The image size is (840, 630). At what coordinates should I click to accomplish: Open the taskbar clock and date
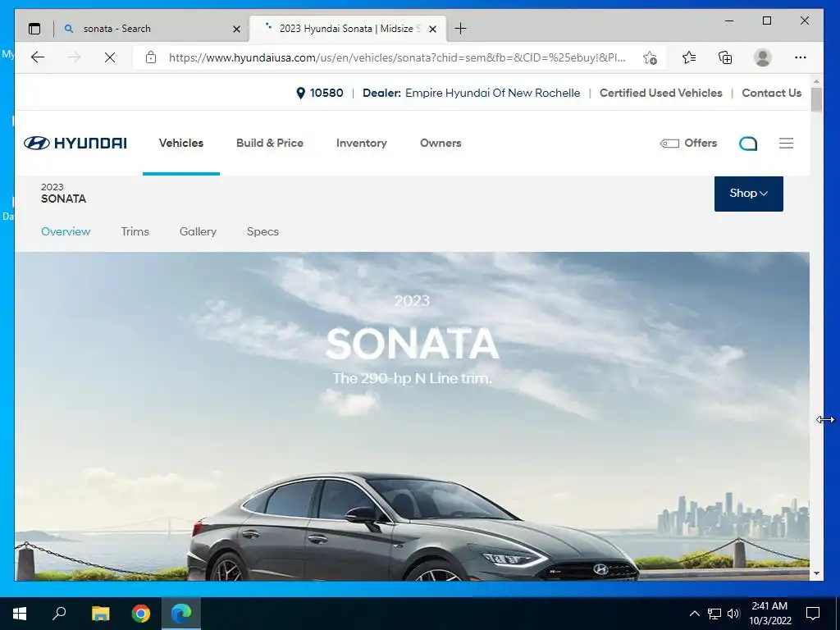click(x=769, y=614)
